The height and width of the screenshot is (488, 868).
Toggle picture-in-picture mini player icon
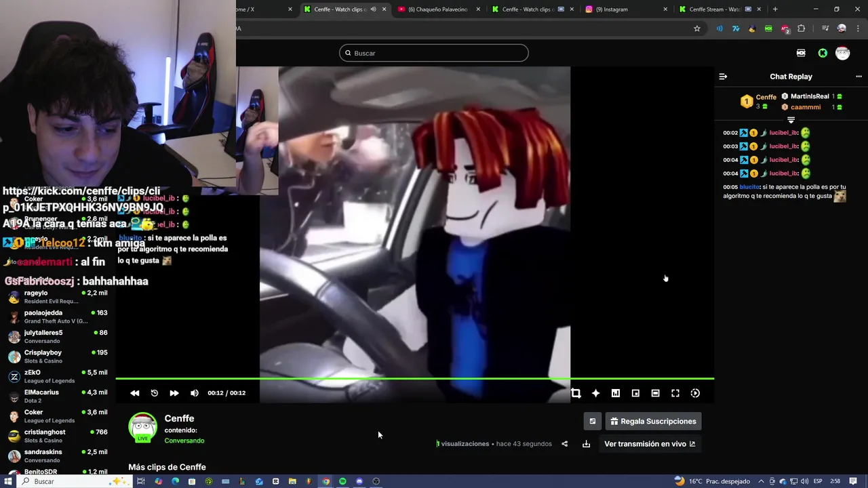click(x=635, y=393)
